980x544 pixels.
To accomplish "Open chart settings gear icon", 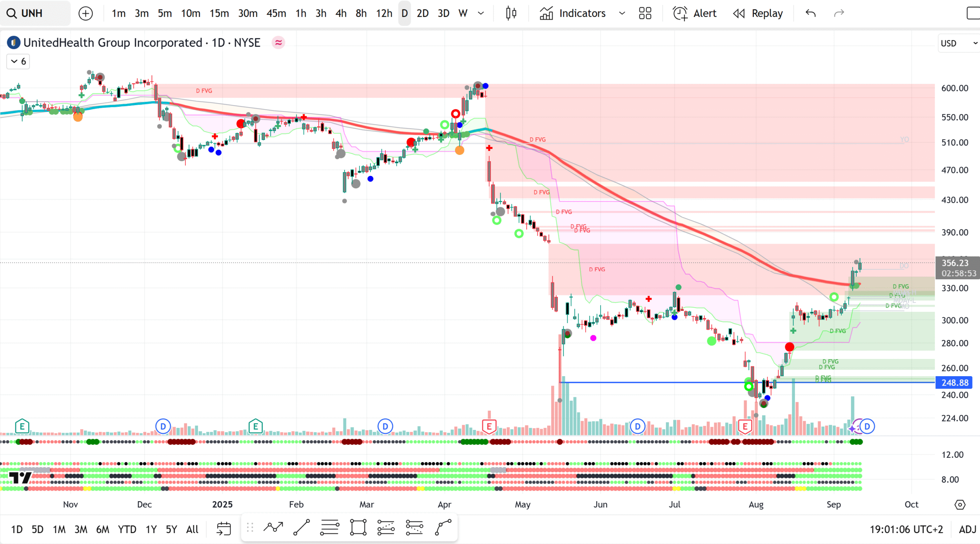I will pos(960,504).
